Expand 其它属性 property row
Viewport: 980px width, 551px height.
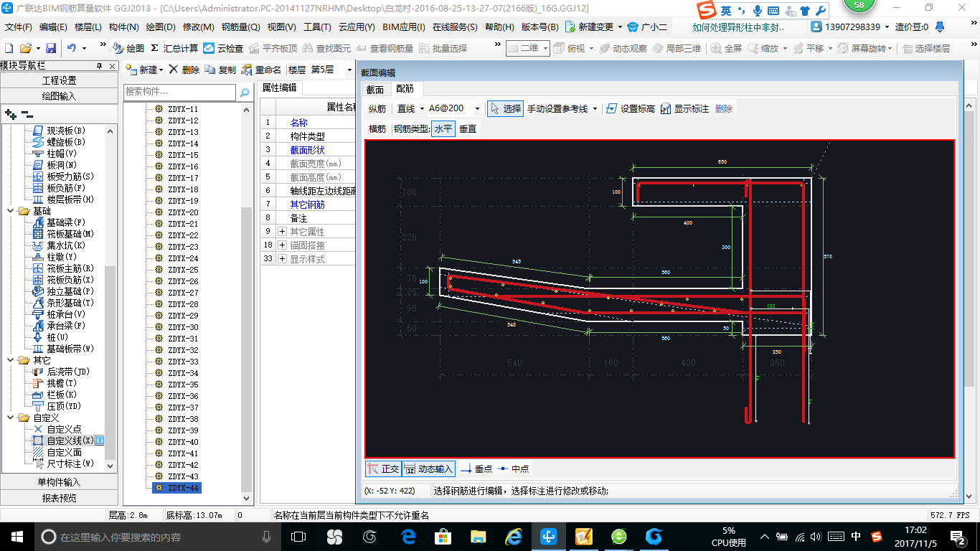[282, 232]
